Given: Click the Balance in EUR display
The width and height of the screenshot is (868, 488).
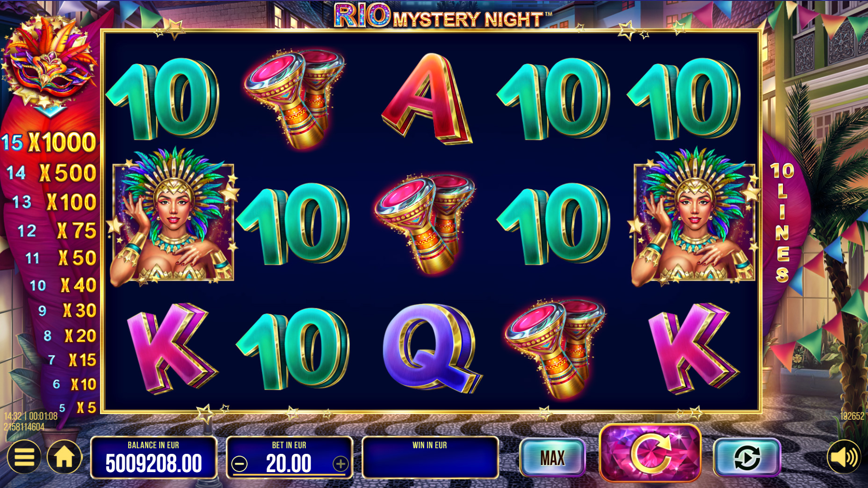Looking at the screenshot, I should (x=153, y=458).
